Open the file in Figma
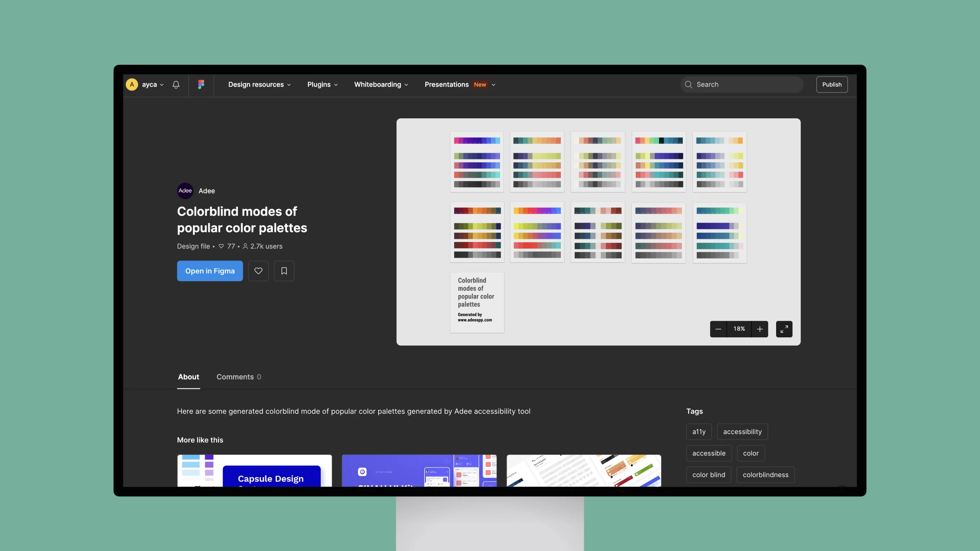 click(209, 271)
